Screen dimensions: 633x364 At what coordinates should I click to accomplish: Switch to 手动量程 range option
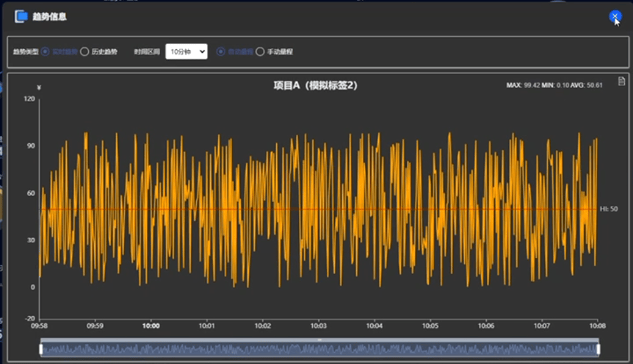click(260, 52)
